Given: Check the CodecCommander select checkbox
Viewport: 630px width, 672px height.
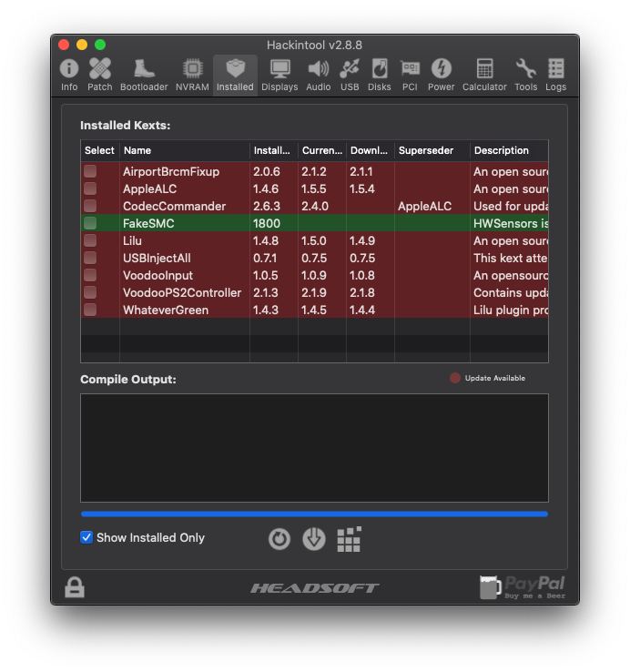Looking at the screenshot, I should [x=90, y=206].
